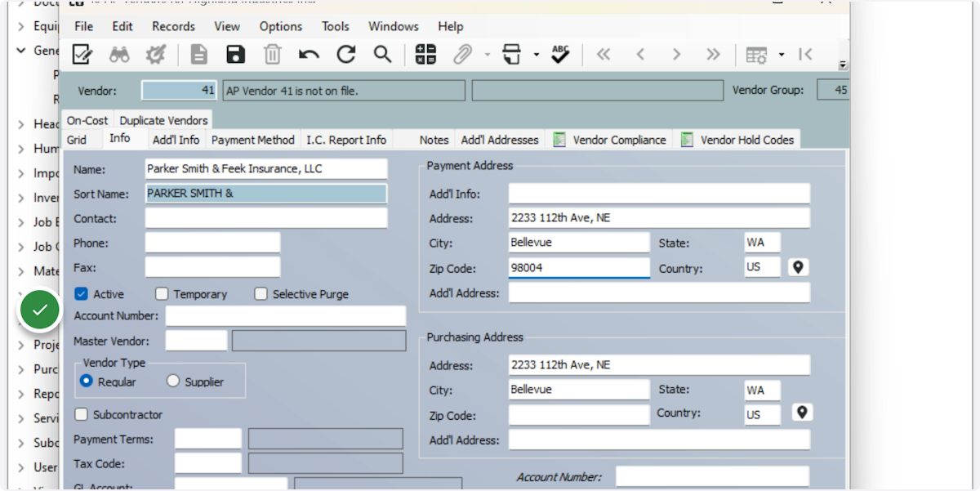
Task: Switch to the I.C. Report Info tab
Action: pyautogui.click(x=346, y=140)
